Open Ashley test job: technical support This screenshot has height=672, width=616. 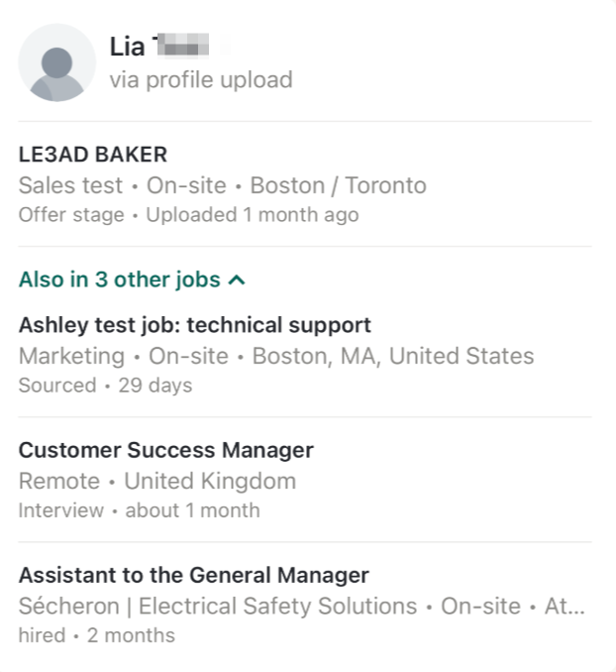195,324
